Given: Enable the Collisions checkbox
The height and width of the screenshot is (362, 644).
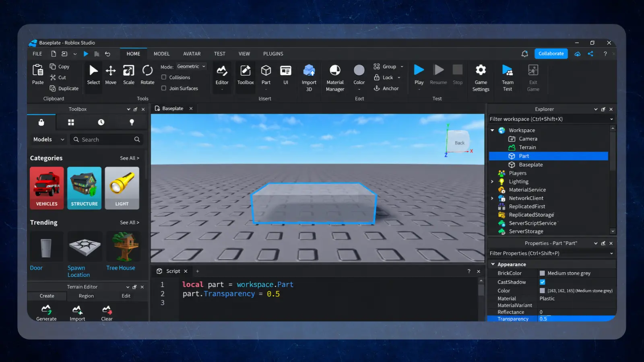Looking at the screenshot, I should (x=164, y=77).
